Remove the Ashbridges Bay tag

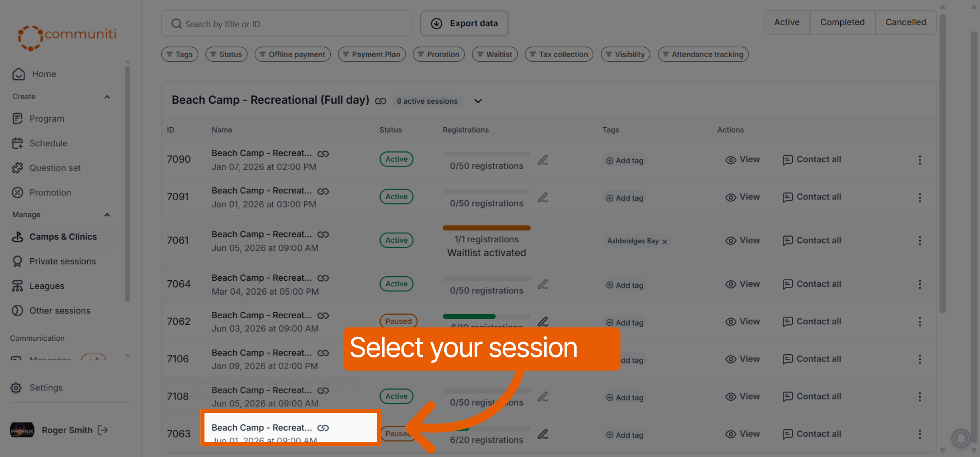664,242
